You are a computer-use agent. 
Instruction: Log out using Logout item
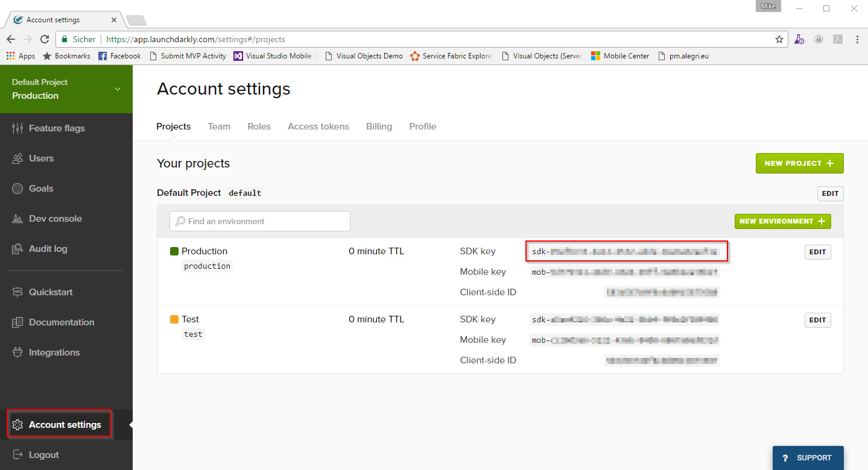36,455
